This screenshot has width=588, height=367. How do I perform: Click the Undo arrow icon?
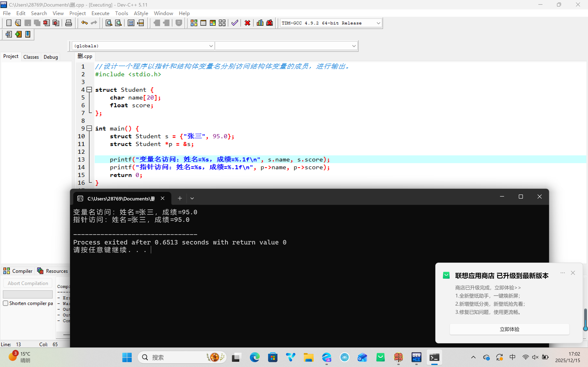tap(84, 23)
